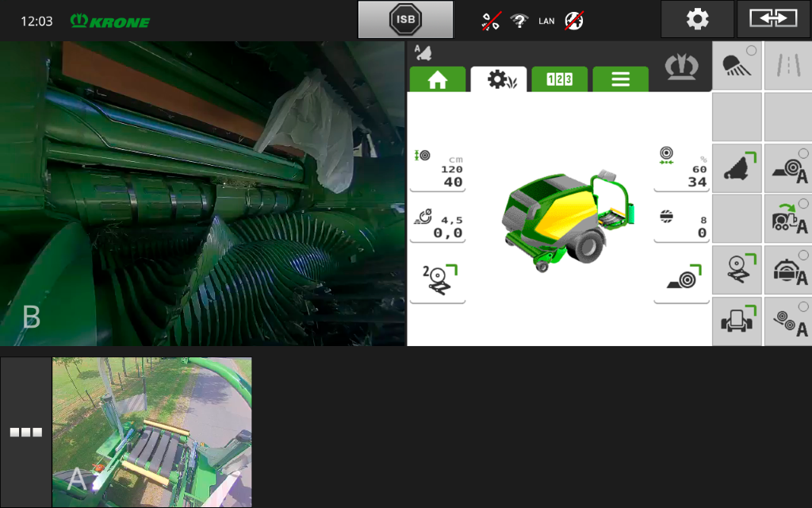Toggle automatic bale chamber mode
Screen dimensions: 812x508
788,271
